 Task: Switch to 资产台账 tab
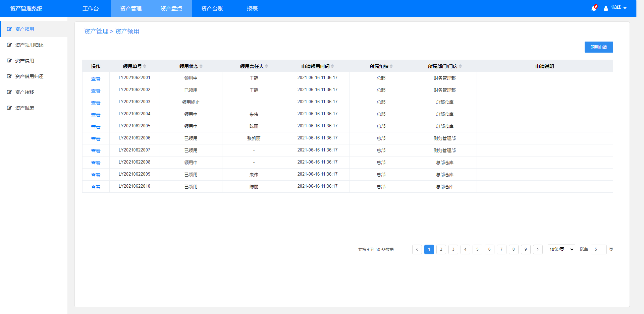pos(212,8)
